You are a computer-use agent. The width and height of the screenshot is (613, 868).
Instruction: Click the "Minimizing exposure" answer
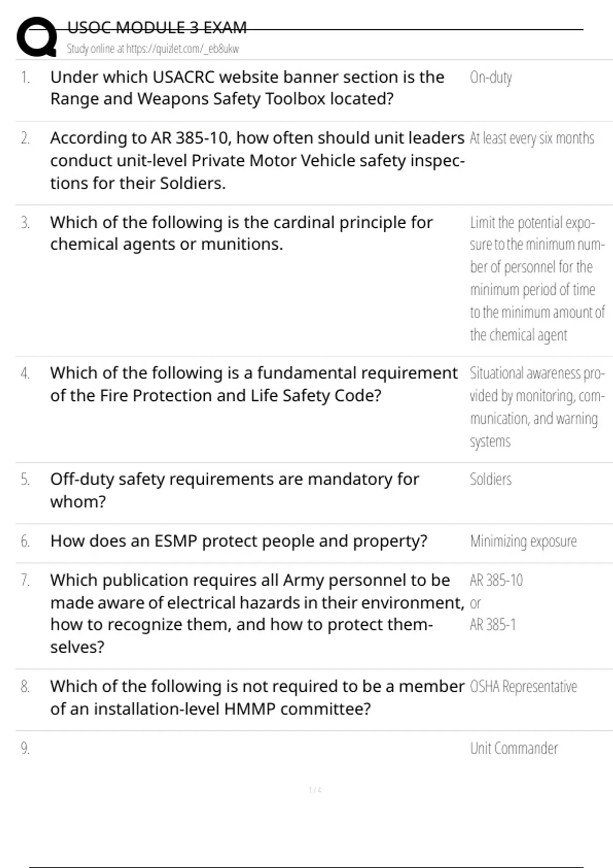[523, 541]
